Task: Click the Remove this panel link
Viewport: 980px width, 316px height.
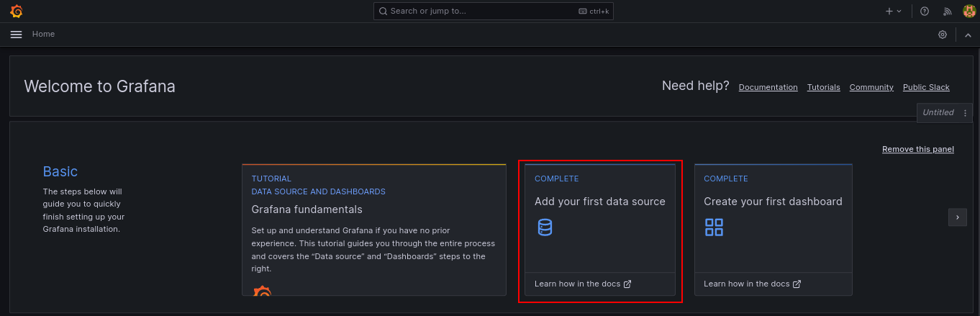Action: [x=918, y=149]
